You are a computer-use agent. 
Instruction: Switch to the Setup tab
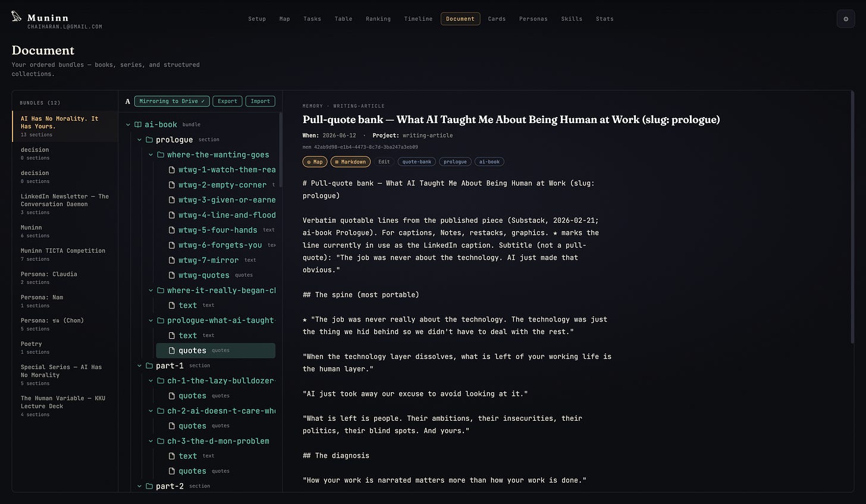point(257,19)
